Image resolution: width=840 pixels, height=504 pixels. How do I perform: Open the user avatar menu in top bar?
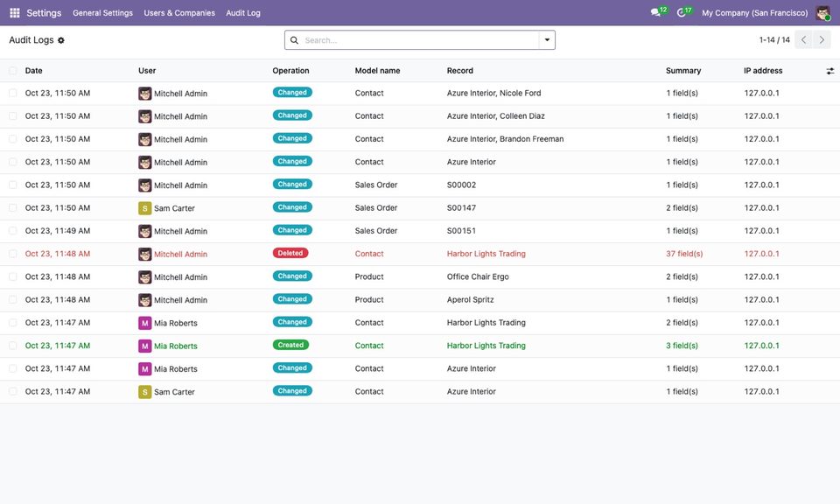click(822, 13)
